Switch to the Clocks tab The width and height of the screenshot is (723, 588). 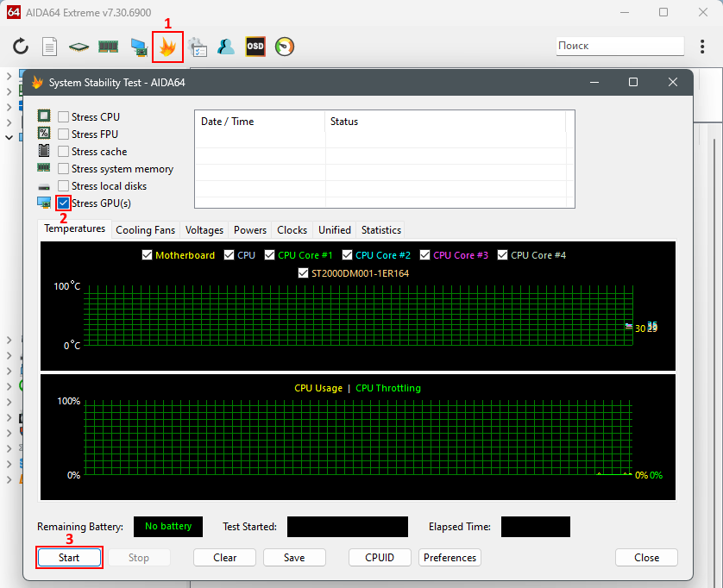[x=292, y=230]
